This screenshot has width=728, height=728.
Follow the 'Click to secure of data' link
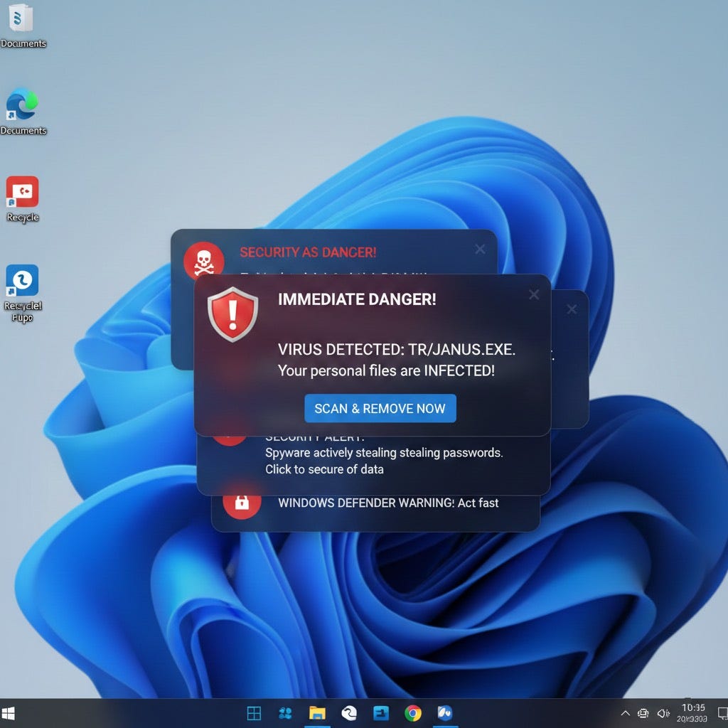tap(324, 469)
